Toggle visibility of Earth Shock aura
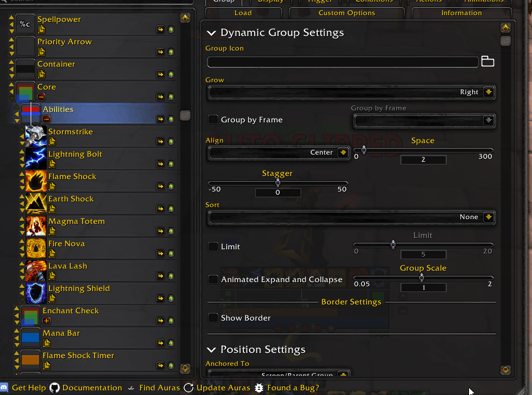The height and width of the screenshot is (395, 532). coord(171,209)
